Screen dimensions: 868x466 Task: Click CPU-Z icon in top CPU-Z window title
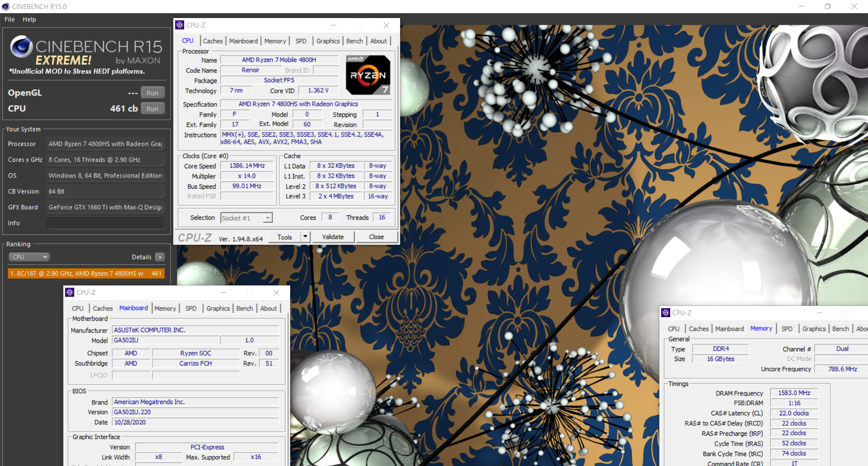pyautogui.click(x=180, y=25)
